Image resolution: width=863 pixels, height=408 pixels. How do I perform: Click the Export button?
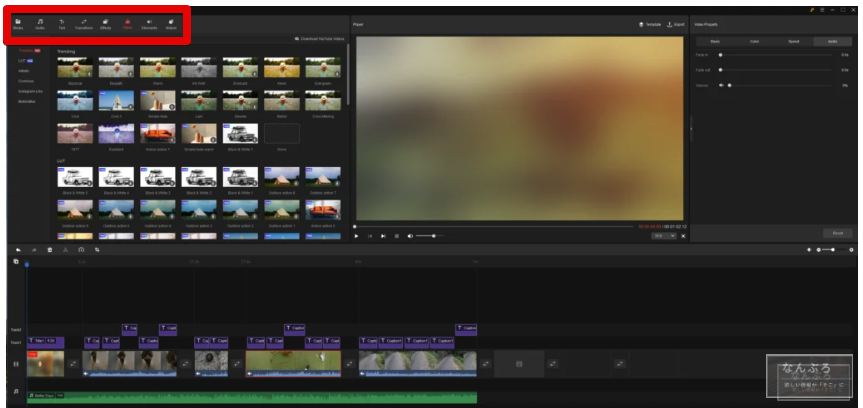(675, 23)
